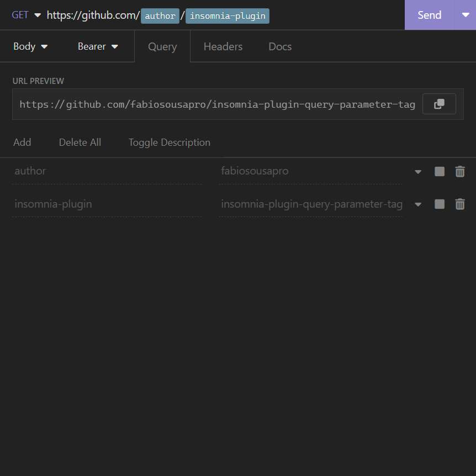Toggle the checkbox on the author parameter row
Screen dimensions: 476x476
pyautogui.click(x=439, y=171)
